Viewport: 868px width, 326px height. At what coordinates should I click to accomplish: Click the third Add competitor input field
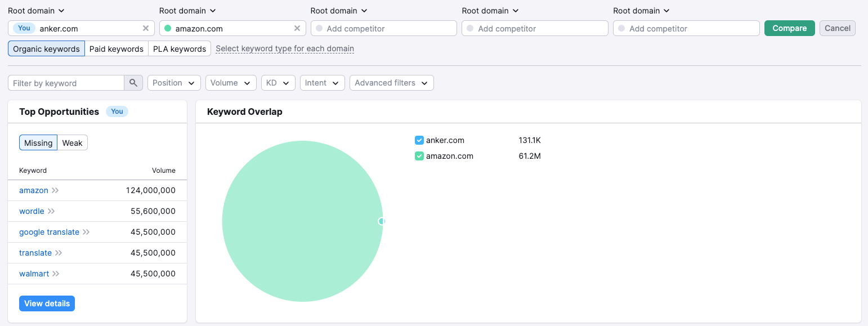tap(384, 28)
